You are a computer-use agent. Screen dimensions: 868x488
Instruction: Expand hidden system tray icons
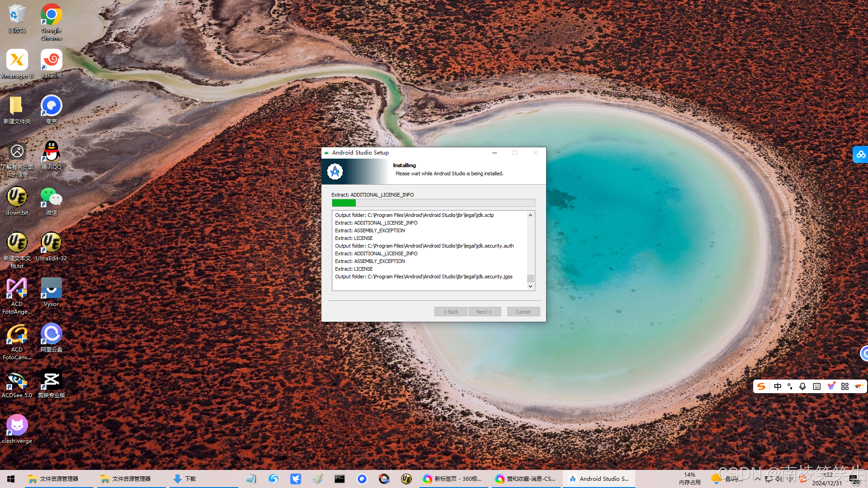coord(757,479)
